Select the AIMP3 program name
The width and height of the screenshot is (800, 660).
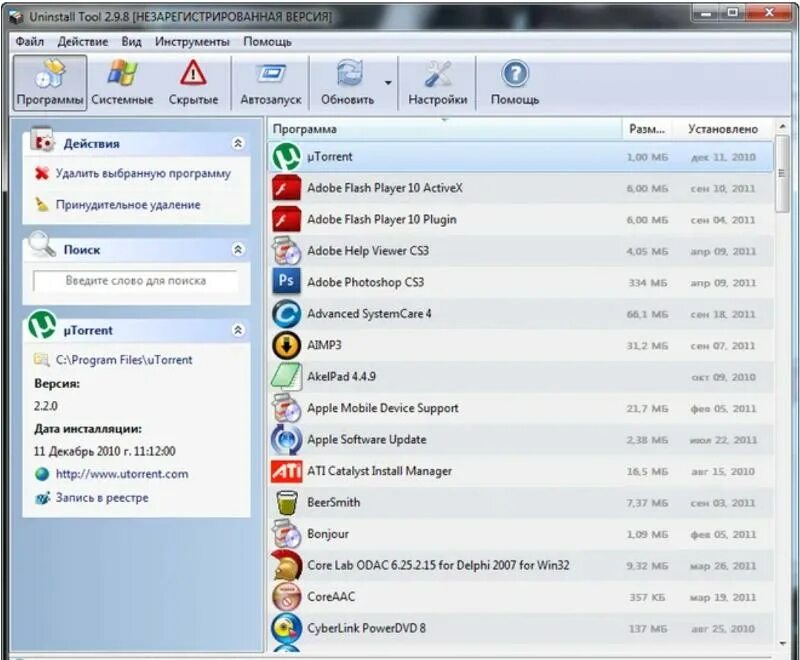[324, 345]
